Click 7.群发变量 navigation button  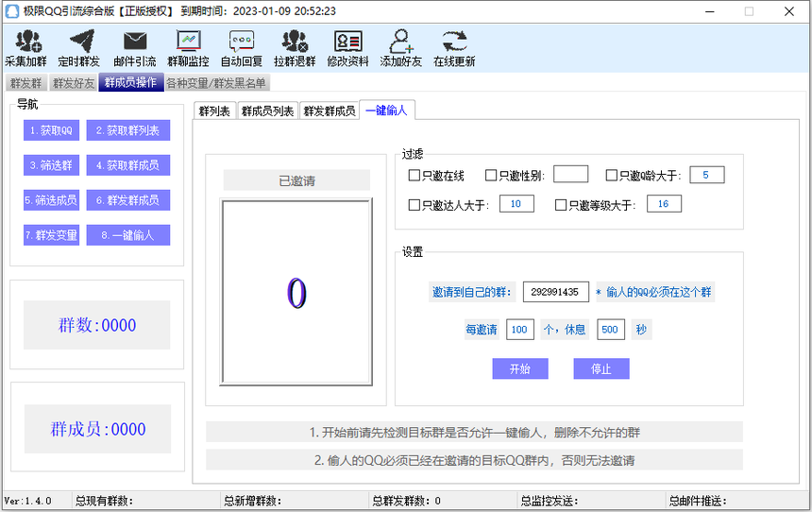[51, 235]
